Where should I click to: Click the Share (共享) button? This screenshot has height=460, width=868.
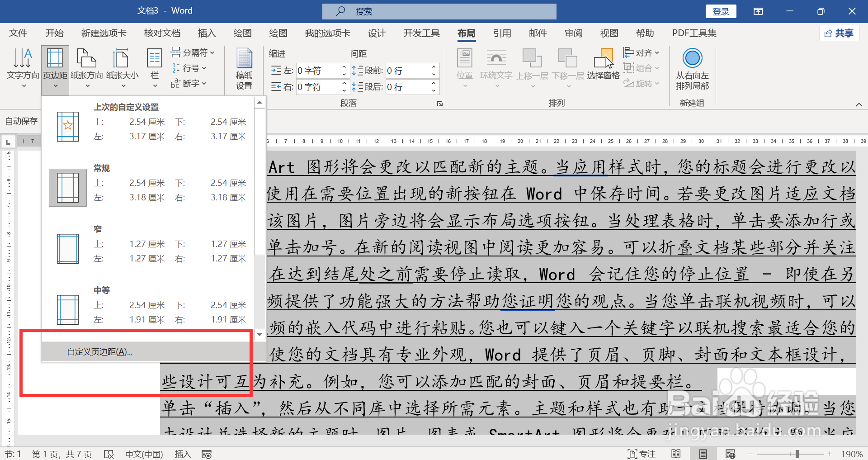coord(840,33)
